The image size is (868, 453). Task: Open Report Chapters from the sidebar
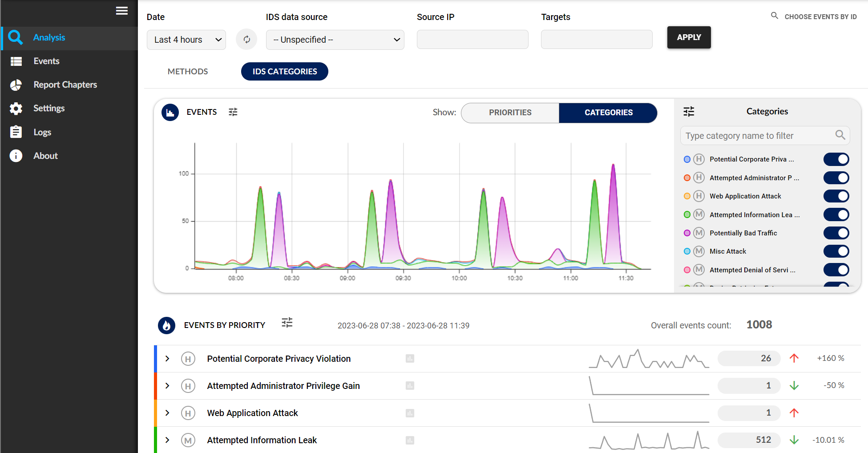65,85
